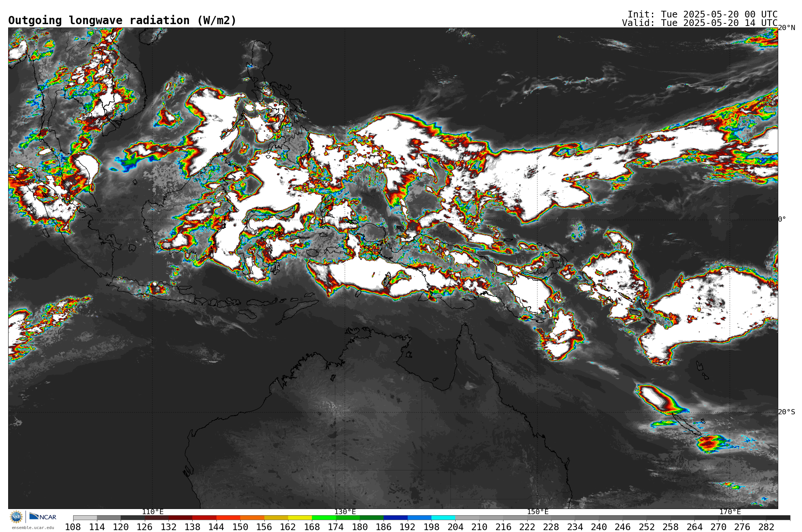Click the 228 colorbar tick label
Screen dimensions: 802x532
point(551,527)
